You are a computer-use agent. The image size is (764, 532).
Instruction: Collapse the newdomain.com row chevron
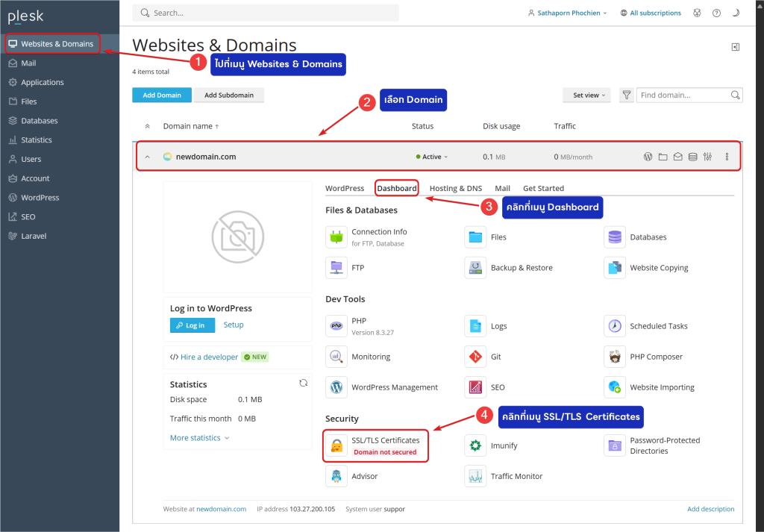coord(147,157)
